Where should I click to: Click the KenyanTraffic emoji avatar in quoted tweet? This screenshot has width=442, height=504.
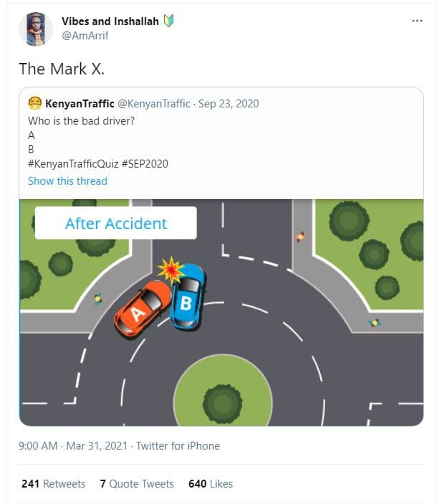tap(34, 104)
